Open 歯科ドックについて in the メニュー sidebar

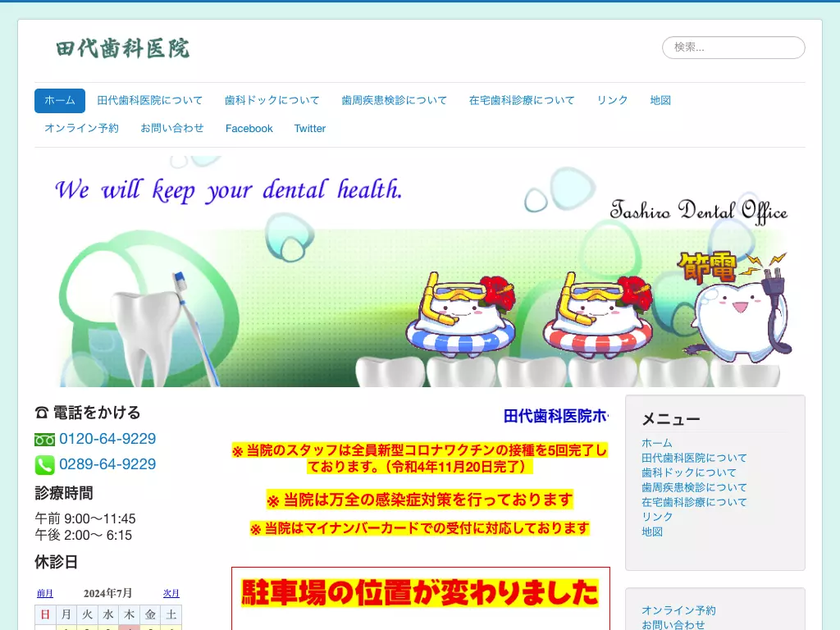click(689, 473)
